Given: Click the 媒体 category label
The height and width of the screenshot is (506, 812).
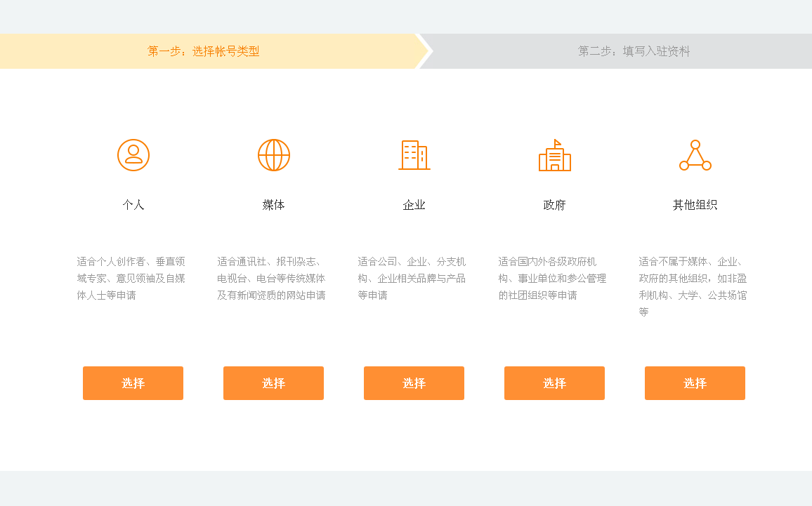Looking at the screenshot, I should coord(273,204).
